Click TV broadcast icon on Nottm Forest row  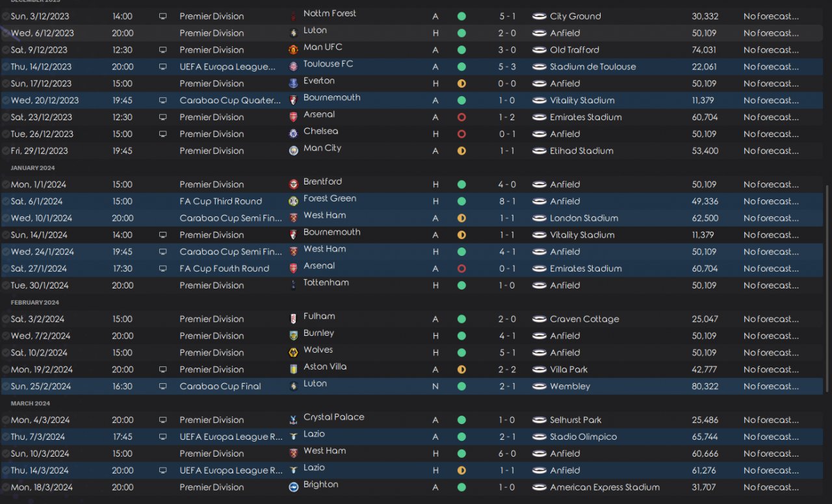pos(162,16)
